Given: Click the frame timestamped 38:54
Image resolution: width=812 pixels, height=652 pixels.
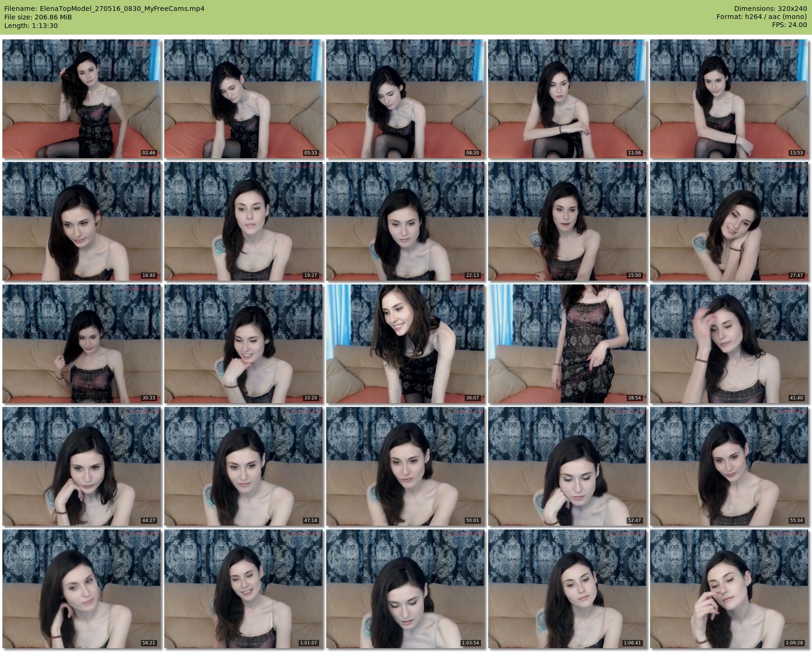Looking at the screenshot, I should tap(567, 344).
